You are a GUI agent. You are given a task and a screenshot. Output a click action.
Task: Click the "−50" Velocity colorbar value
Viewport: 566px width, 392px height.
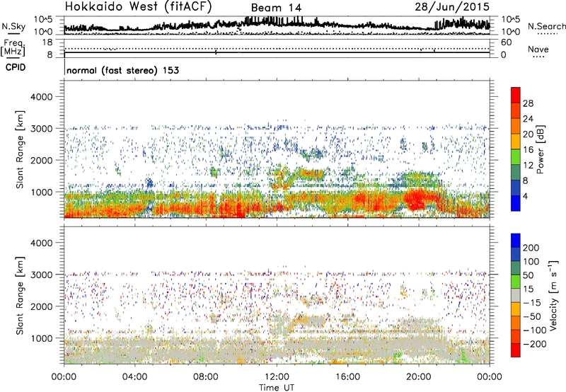(x=532, y=316)
